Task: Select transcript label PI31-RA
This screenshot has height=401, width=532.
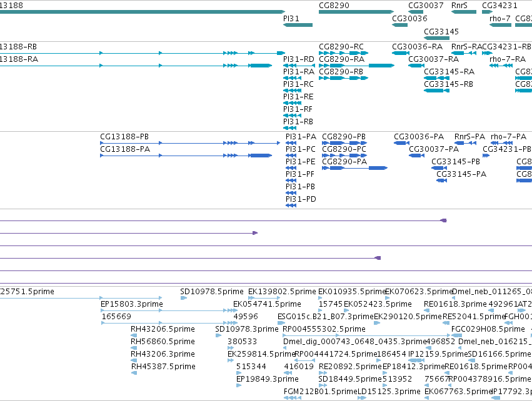Action: [x=299, y=72]
